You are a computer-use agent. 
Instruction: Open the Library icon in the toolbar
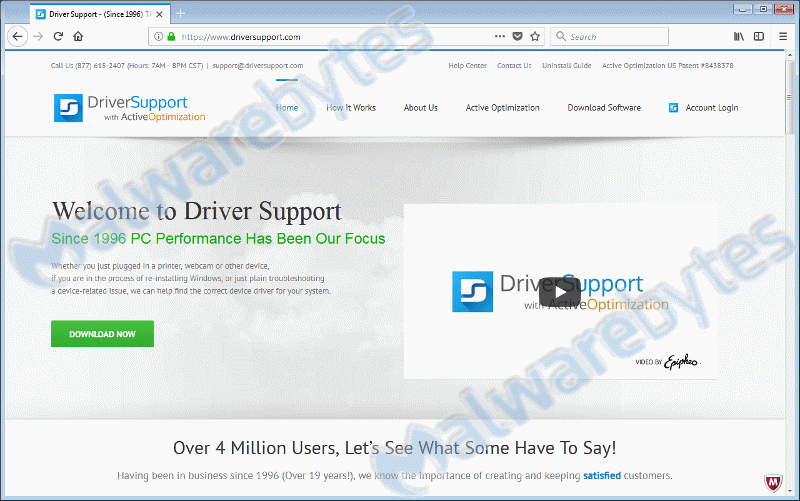coord(739,36)
